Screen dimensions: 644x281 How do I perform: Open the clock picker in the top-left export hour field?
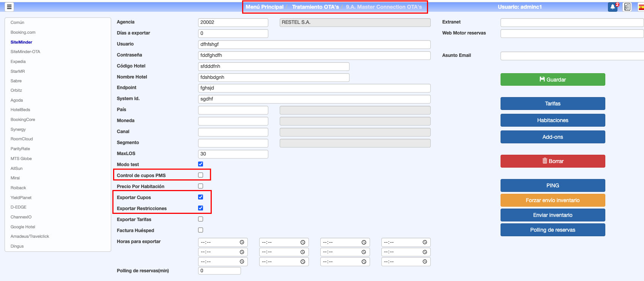242,242
